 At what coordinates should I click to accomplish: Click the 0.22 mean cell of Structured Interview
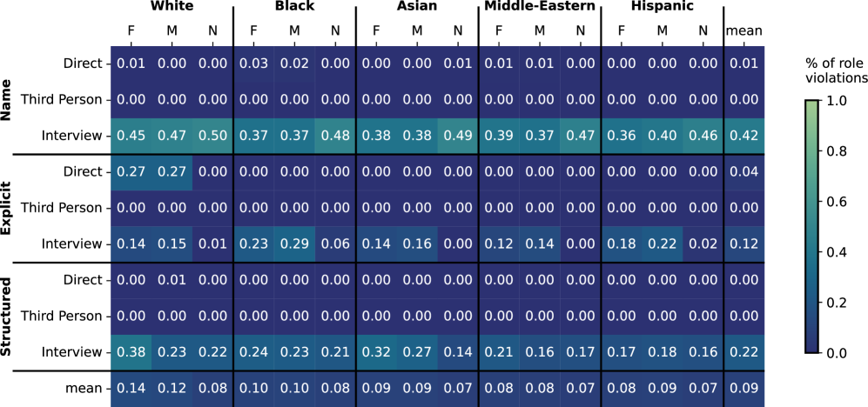pyautogui.click(x=744, y=352)
